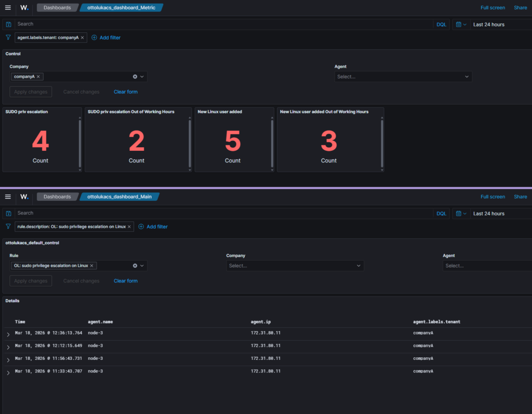This screenshot has width=532, height=414.
Task: Expand the 11:33:43.707 event row
Action: tap(8, 372)
